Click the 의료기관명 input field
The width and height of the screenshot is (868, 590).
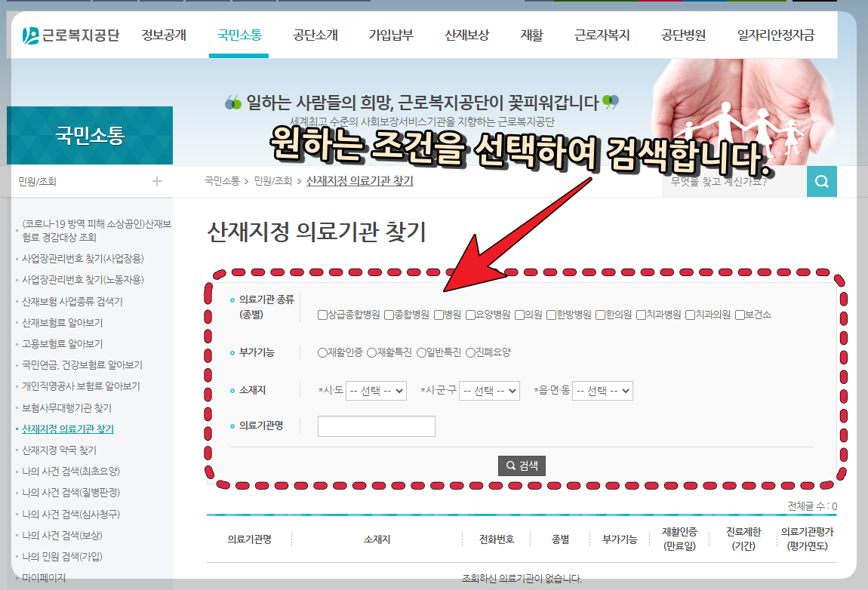377,426
